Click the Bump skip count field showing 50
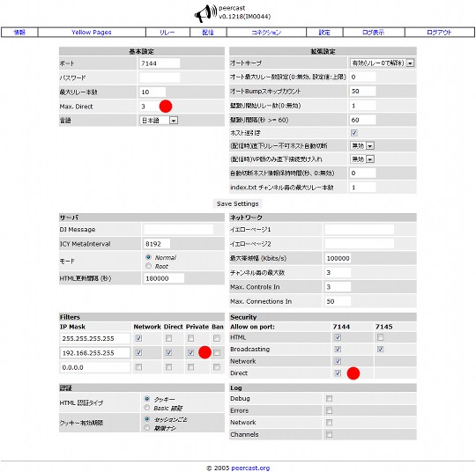 (363, 91)
